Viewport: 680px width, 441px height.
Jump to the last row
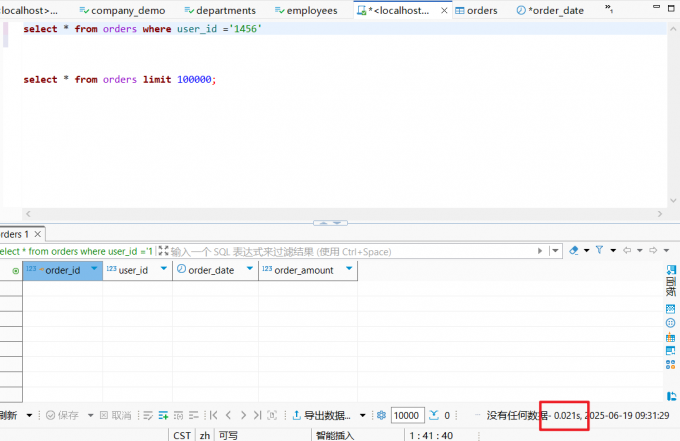pyautogui.click(x=258, y=415)
